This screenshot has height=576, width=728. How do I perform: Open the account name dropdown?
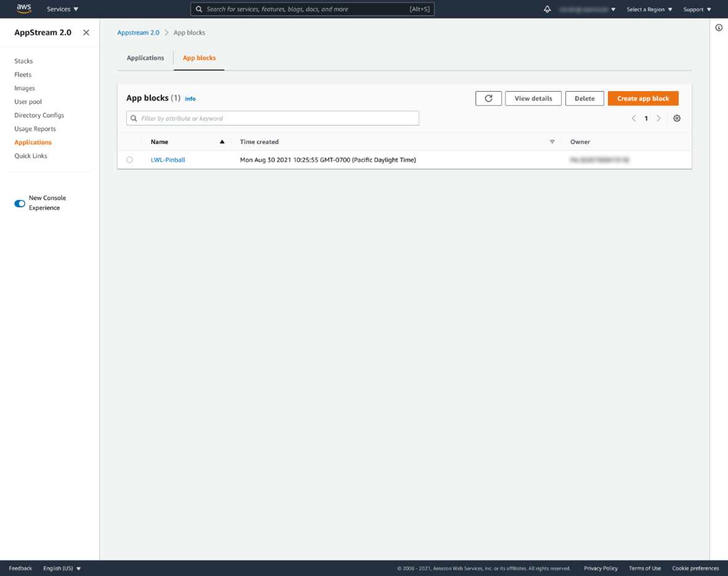pyautogui.click(x=587, y=9)
